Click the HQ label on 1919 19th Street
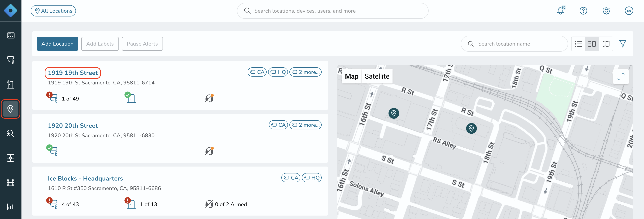 tap(278, 72)
